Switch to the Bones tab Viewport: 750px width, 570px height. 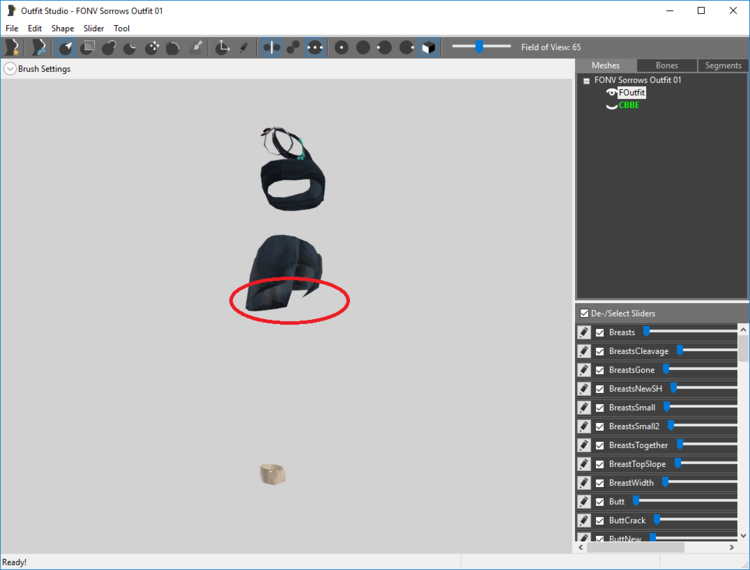click(x=667, y=66)
